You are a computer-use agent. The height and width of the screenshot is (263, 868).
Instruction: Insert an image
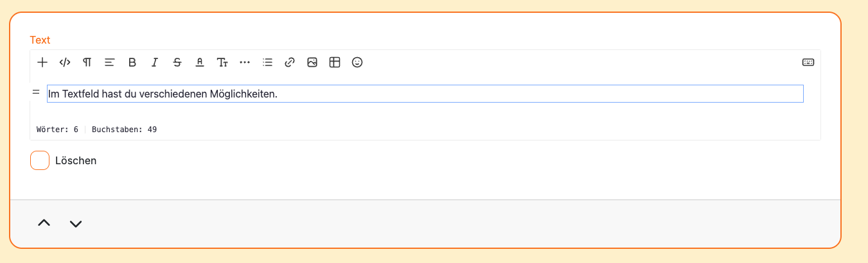pyautogui.click(x=312, y=62)
